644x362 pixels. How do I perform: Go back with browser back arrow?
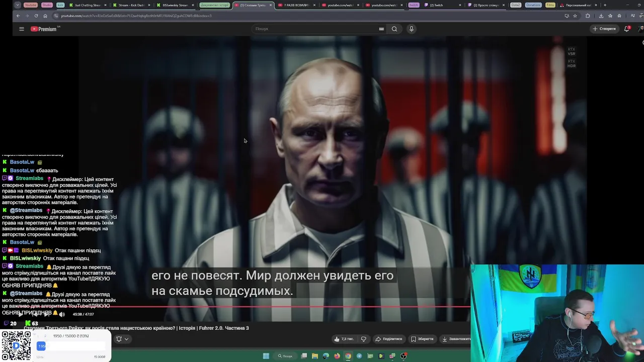point(18,16)
